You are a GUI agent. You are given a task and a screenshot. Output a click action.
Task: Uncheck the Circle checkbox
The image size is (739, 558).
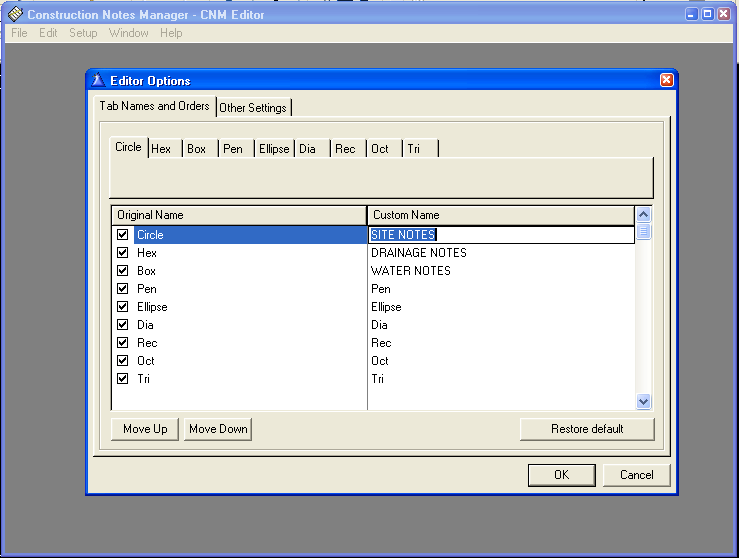[x=123, y=235]
